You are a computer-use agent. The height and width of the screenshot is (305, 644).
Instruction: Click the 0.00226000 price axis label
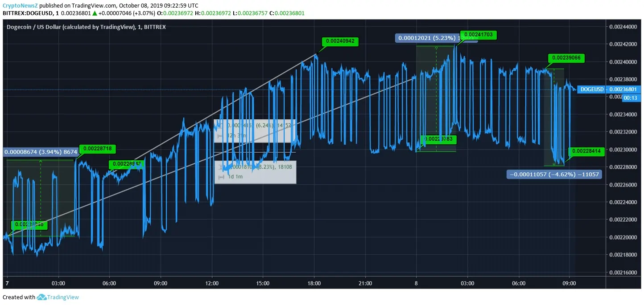tap(622, 185)
